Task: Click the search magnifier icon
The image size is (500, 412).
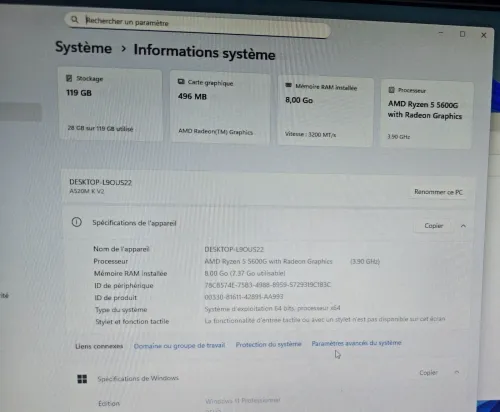Action: pyautogui.click(x=75, y=20)
